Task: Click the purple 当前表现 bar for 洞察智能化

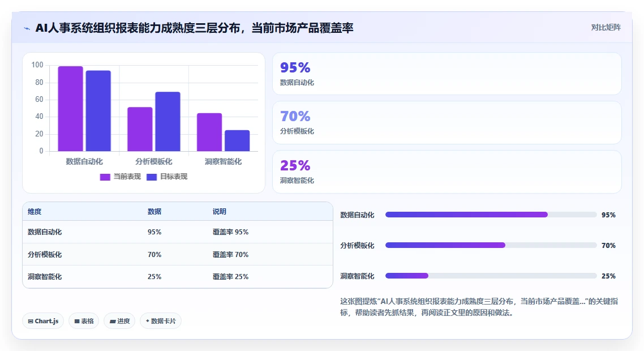Action: click(x=209, y=132)
